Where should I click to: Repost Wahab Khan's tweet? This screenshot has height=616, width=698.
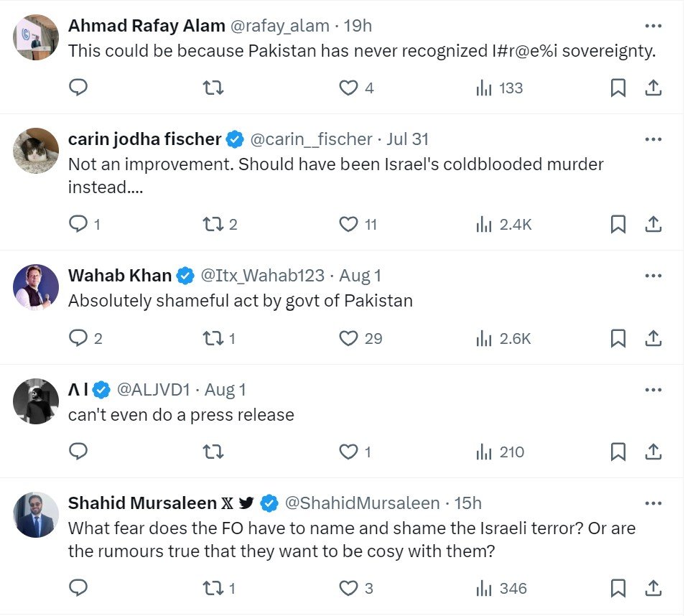coord(213,338)
